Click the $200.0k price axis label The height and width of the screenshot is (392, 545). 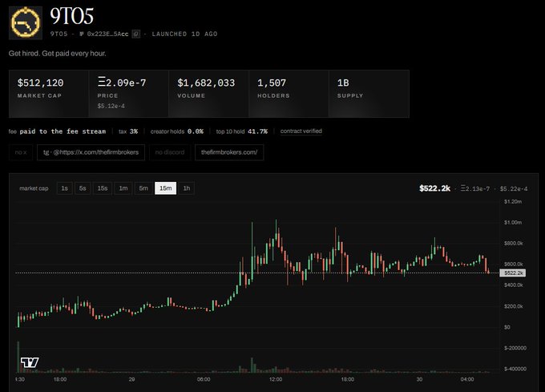(x=514, y=306)
